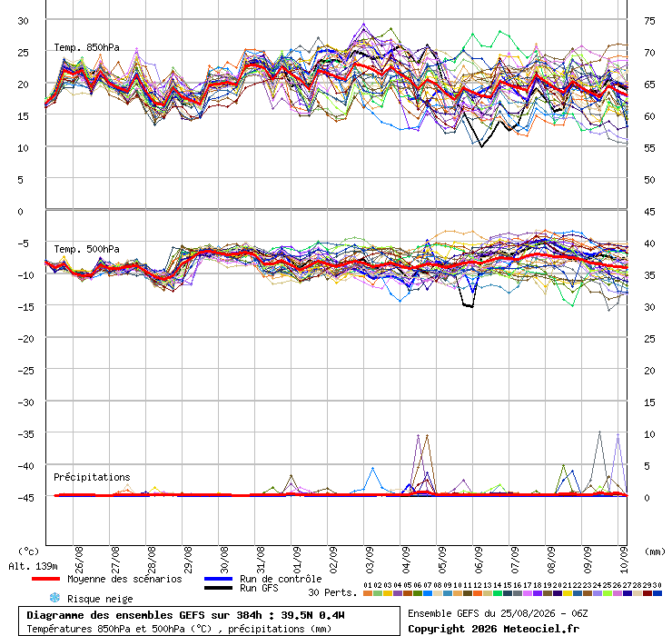Image resolution: width=672 pixels, height=636 pixels.
Task: Select perturbation 30 royal blue swatch
Action: 657,593
